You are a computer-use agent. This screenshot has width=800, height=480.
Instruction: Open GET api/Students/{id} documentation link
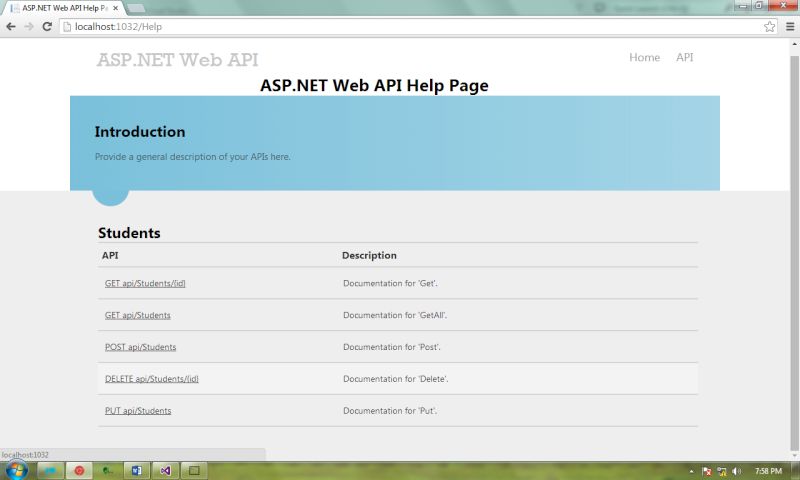[x=145, y=284]
